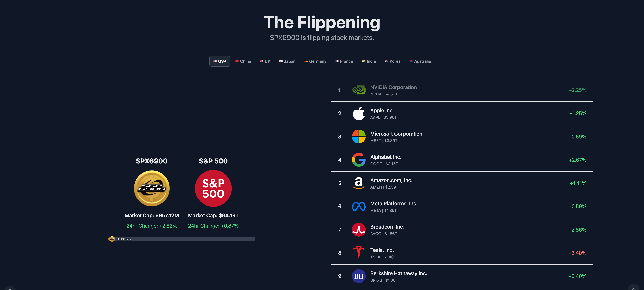Click the Microsoft logo icon
Screen dimensions: 644x290
pyautogui.click(x=359, y=137)
